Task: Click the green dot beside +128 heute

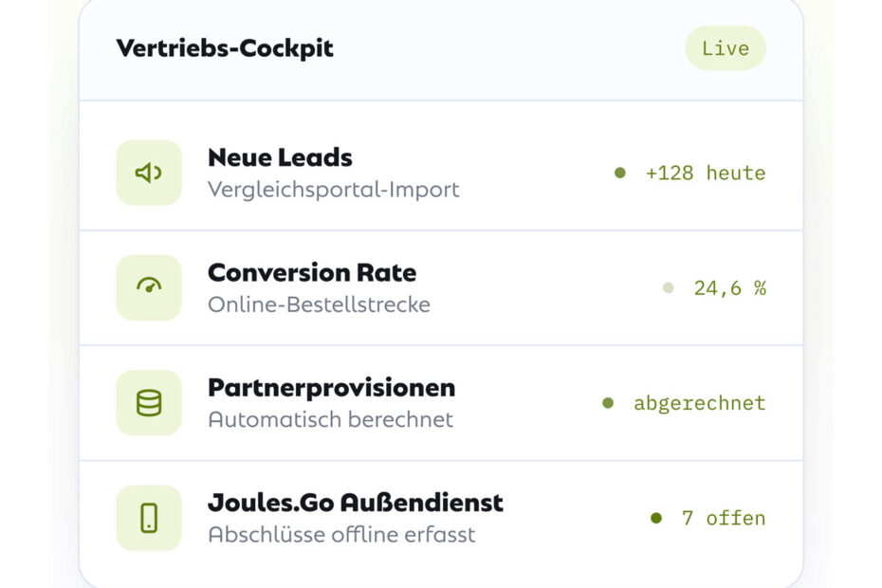Action: pyautogui.click(x=620, y=173)
